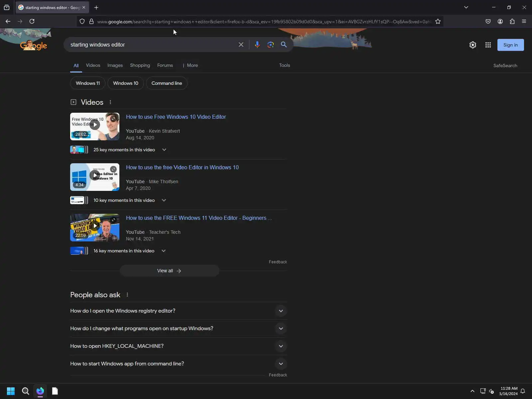The height and width of the screenshot is (399, 532).
Task: Save page to Pocket
Action: pos(488,21)
